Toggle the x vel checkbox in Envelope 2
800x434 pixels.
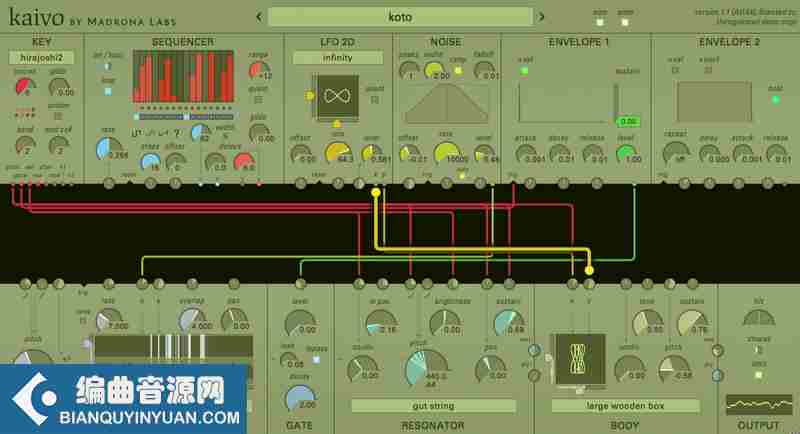point(675,70)
